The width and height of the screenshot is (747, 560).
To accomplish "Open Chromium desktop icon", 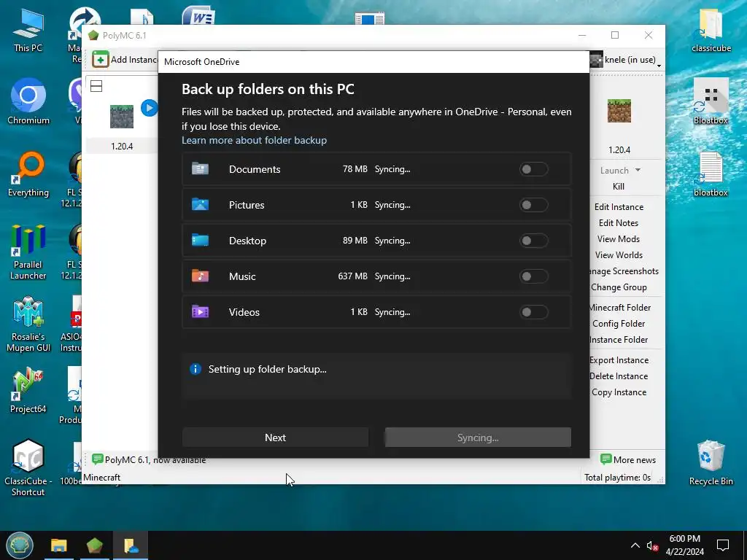I will point(28,102).
